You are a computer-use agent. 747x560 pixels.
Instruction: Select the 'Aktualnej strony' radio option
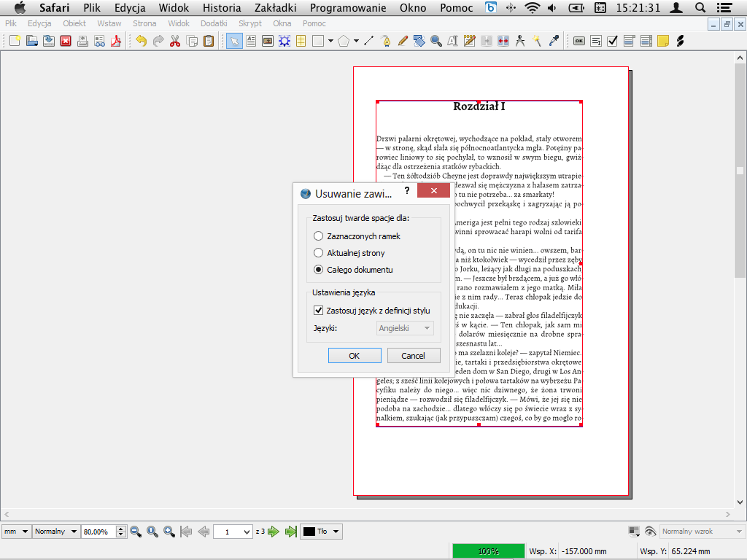click(x=318, y=253)
